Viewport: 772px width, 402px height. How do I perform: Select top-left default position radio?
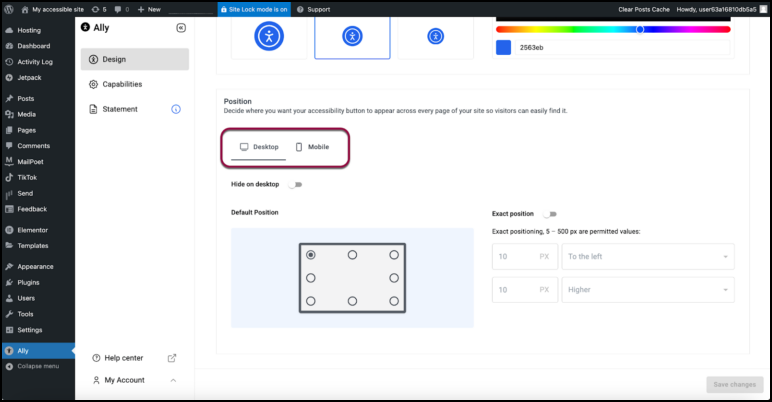pos(311,255)
